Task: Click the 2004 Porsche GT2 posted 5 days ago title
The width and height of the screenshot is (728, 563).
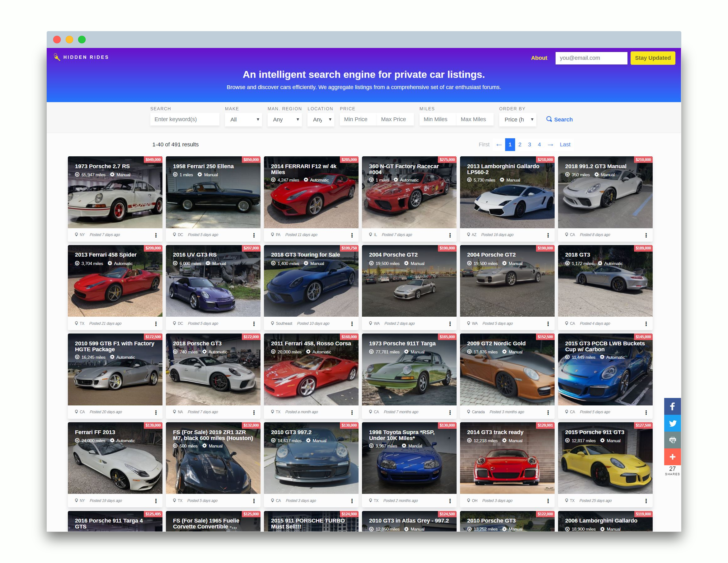Action: (x=491, y=254)
